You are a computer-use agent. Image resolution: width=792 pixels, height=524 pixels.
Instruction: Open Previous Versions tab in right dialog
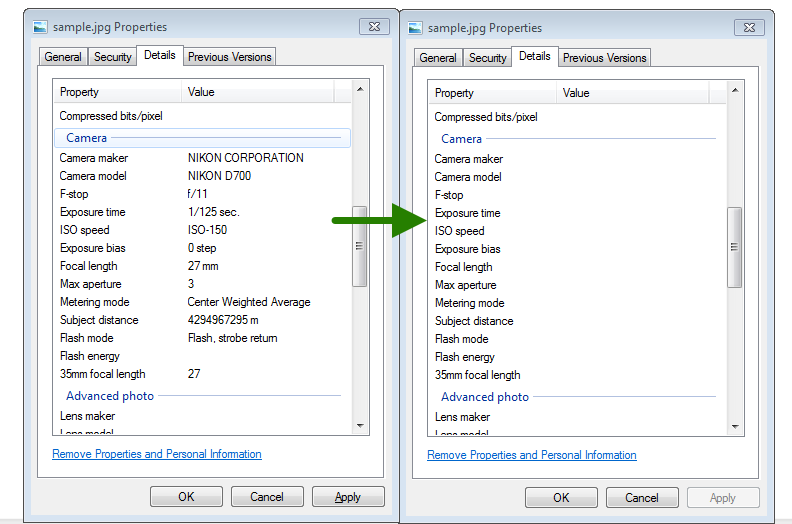point(604,58)
